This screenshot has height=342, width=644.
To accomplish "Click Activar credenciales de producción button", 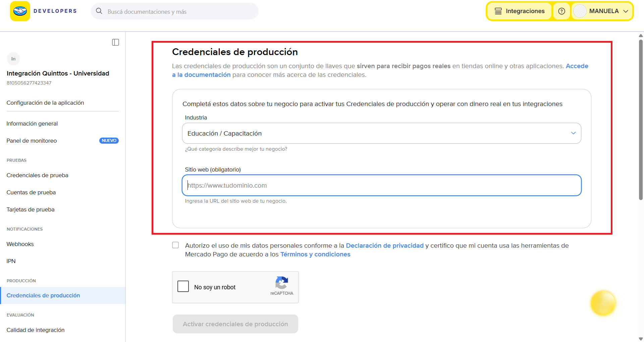I will [x=235, y=324].
